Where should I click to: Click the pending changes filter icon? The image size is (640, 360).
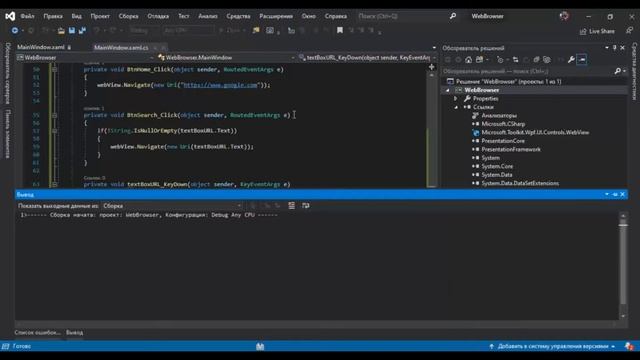(500, 60)
